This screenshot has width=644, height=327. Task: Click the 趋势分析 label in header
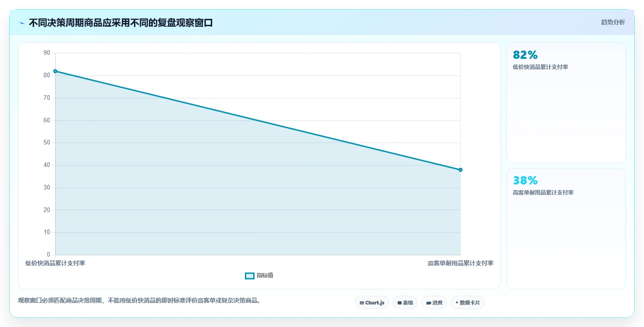click(x=613, y=22)
